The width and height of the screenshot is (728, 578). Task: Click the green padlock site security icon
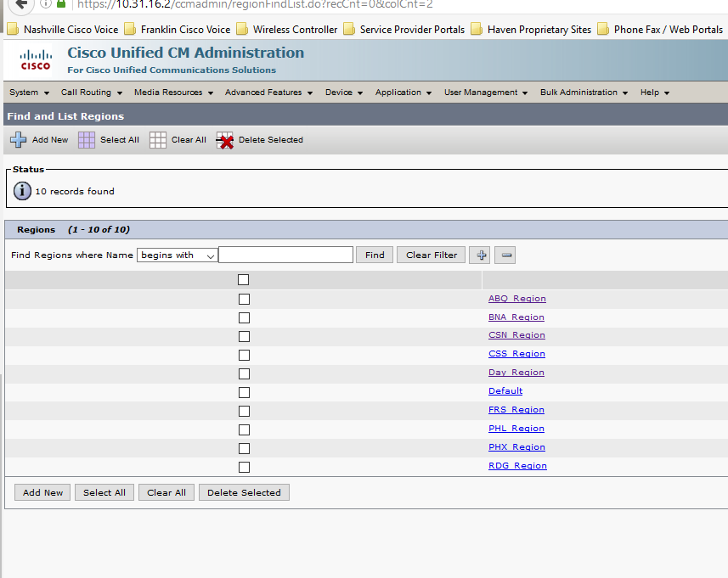pyautogui.click(x=61, y=4)
